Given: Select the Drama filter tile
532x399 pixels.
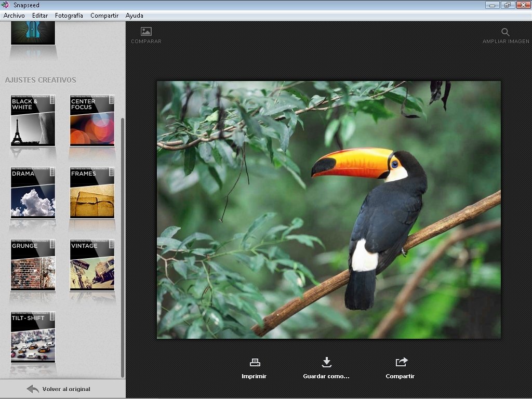Looking at the screenshot, I should 33,193.
